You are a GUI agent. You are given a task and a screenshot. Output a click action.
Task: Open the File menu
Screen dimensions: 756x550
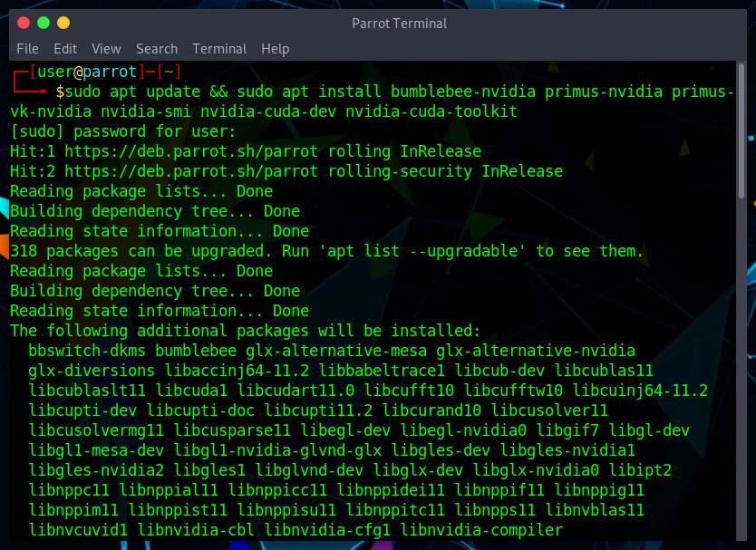(x=27, y=49)
